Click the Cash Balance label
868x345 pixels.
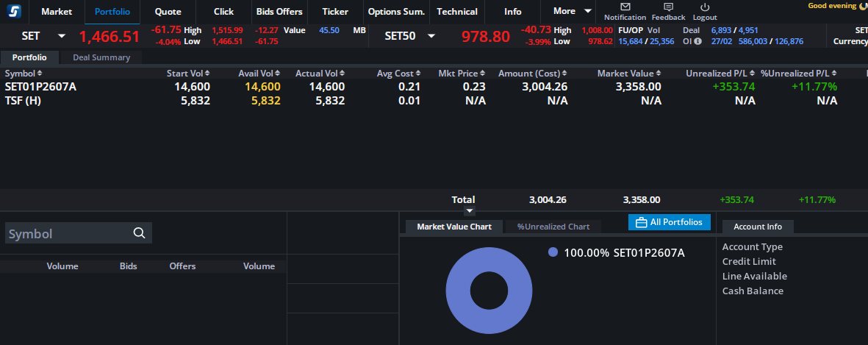[x=753, y=291]
